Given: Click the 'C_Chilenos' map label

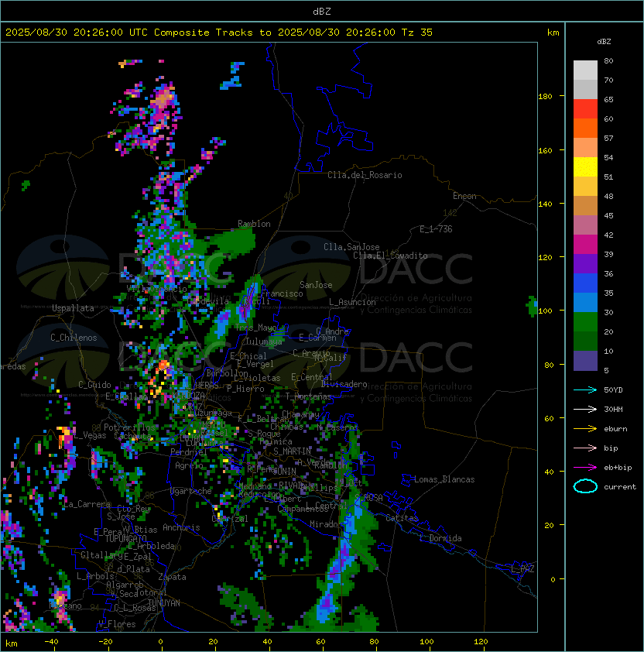Looking at the screenshot, I should click(x=74, y=338).
